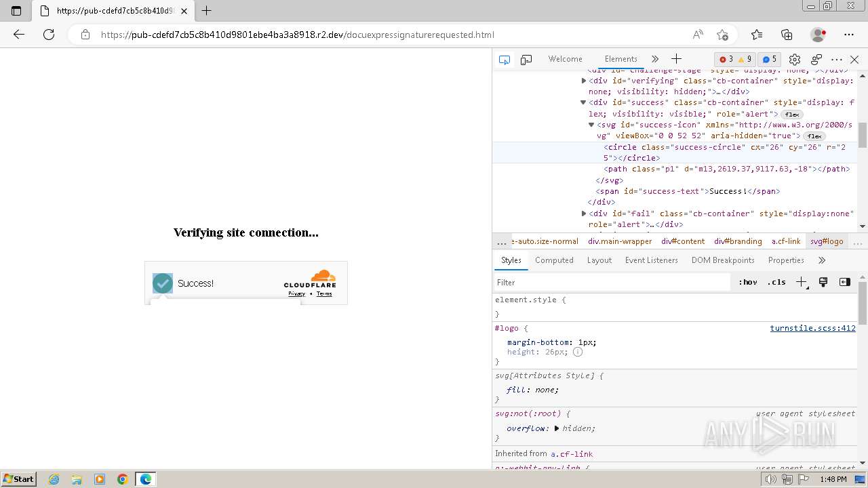
Task: Open more DevTools tabs chevron
Action: (x=654, y=59)
